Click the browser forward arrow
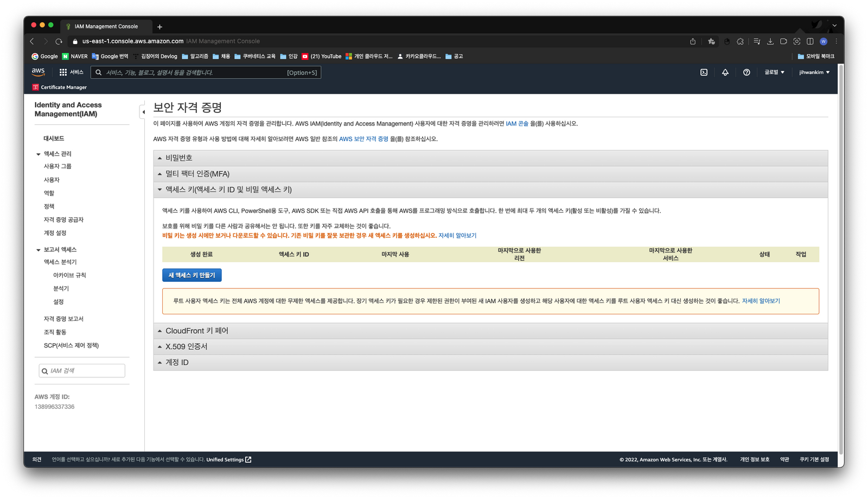This screenshot has width=868, height=499. click(46, 41)
